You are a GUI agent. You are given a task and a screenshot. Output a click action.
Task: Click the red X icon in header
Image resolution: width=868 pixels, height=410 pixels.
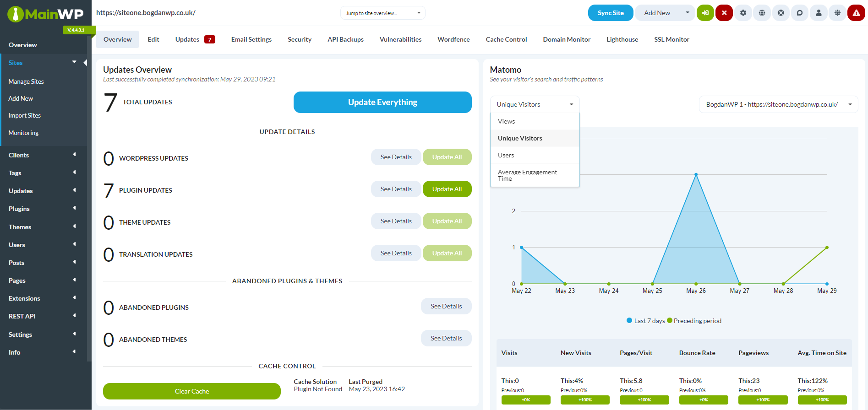pyautogui.click(x=724, y=13)
